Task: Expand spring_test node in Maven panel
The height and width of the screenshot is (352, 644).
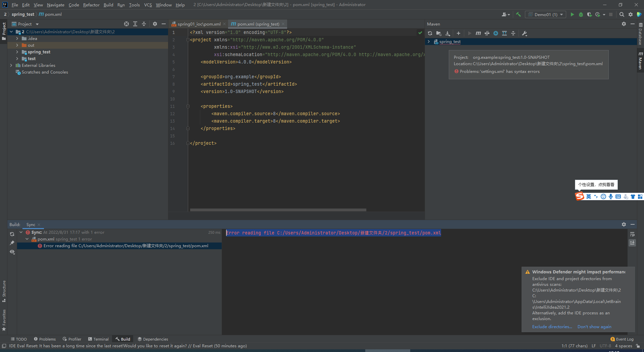Action: pos(429,42)
